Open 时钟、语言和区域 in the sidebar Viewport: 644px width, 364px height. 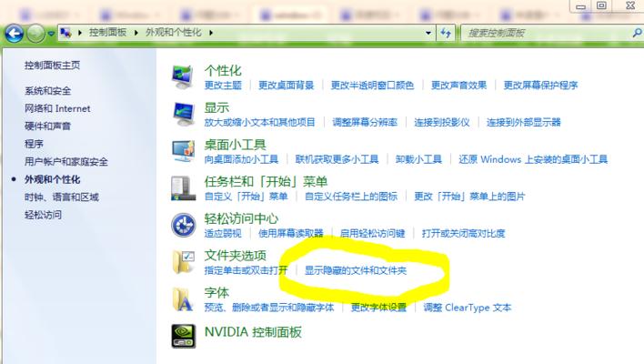(x=62, y=197)
